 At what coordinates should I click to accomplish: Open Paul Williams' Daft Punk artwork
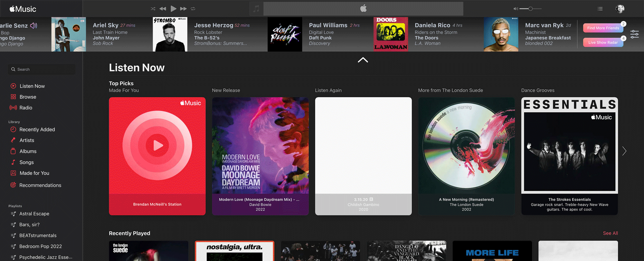click(285, 34)
